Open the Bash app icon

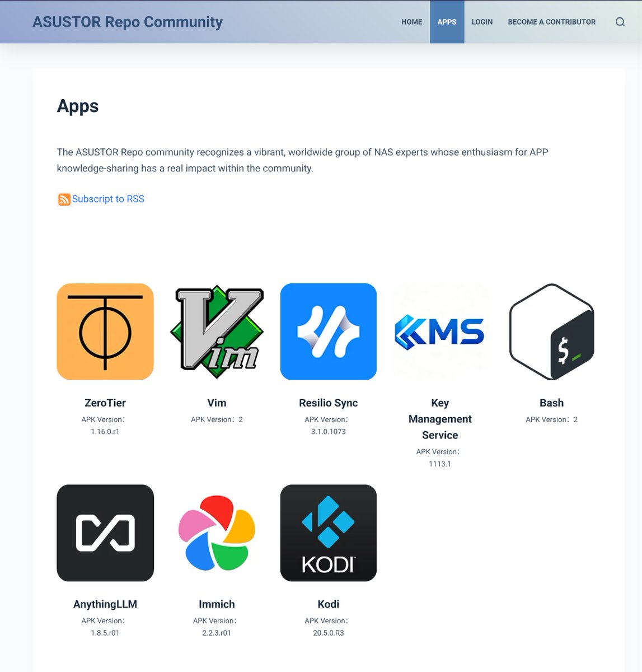tap(551, 332)
